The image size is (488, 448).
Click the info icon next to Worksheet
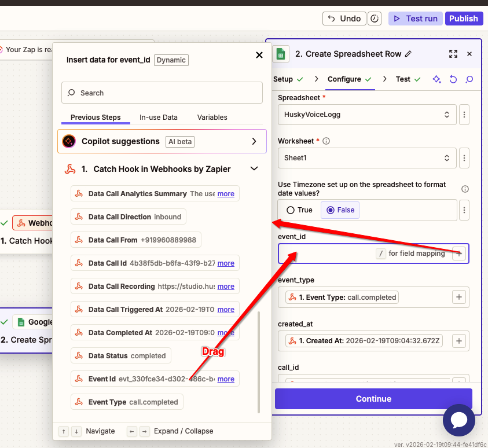(326, 141)
